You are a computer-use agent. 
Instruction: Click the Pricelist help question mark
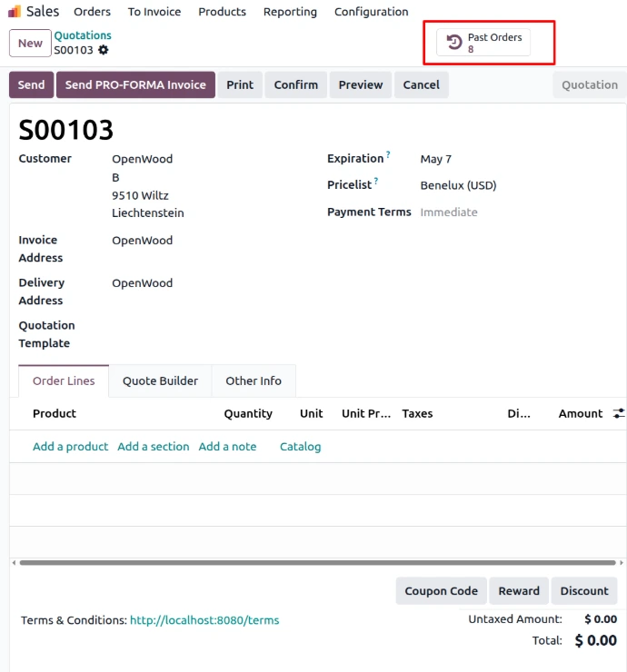click(x=376, y=182)
